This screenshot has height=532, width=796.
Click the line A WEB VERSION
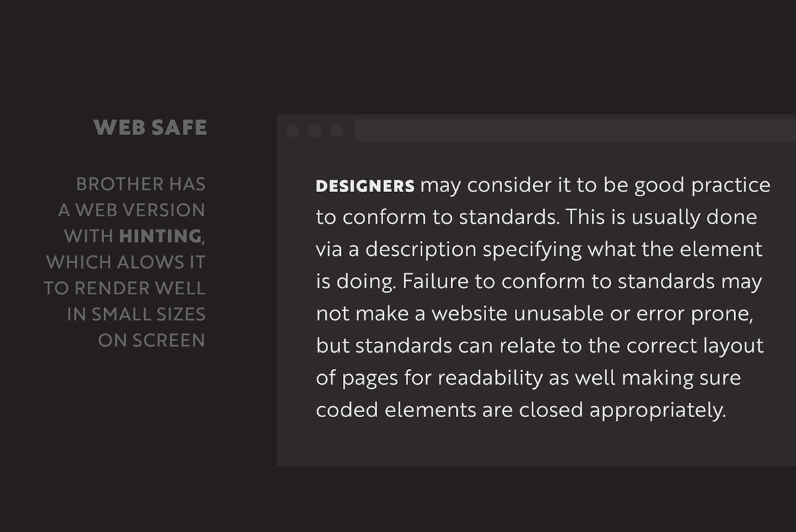tap(132, 210)
